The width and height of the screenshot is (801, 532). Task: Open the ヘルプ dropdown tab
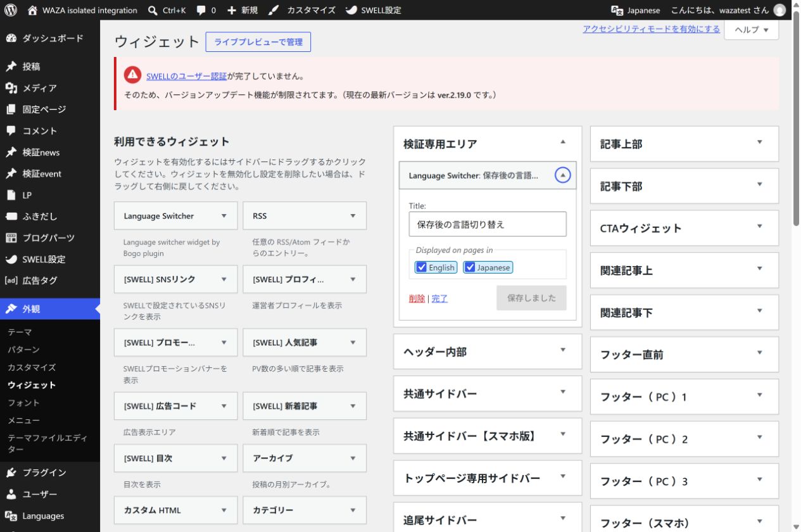[751, 30]
